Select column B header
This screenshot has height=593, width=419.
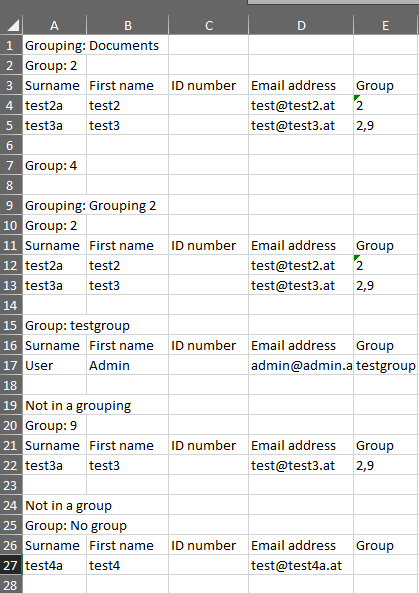[x=127, y=25]
